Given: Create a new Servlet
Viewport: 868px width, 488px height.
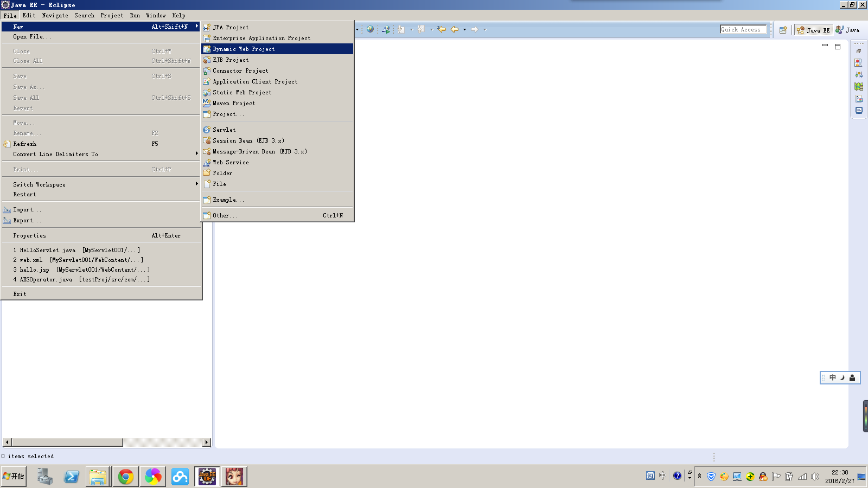Looking at the screenshot, I should click(x=277, y=130).
